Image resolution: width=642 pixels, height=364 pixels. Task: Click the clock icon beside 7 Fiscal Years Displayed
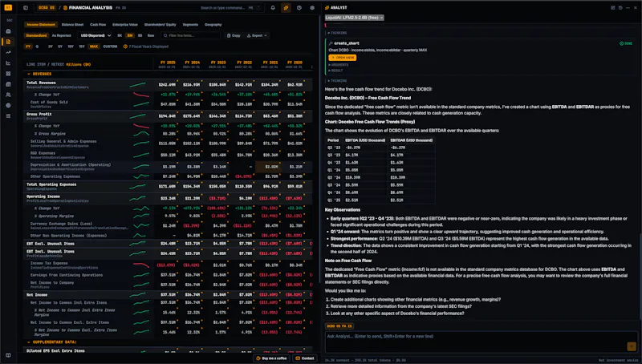[x=125, y=47]
